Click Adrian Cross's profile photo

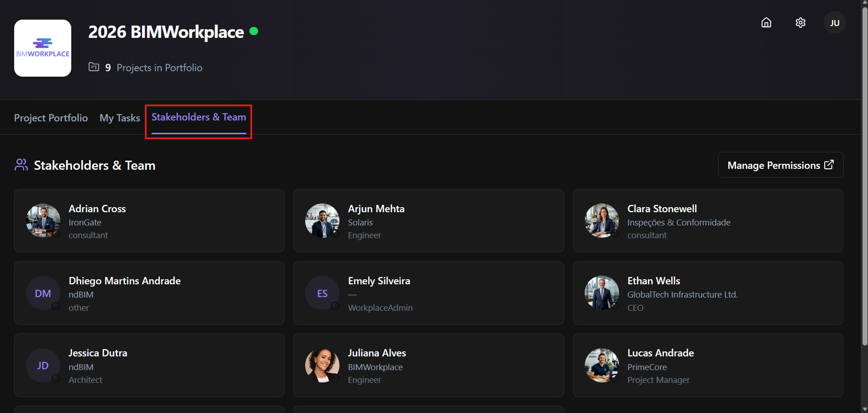tap(43, 220)
